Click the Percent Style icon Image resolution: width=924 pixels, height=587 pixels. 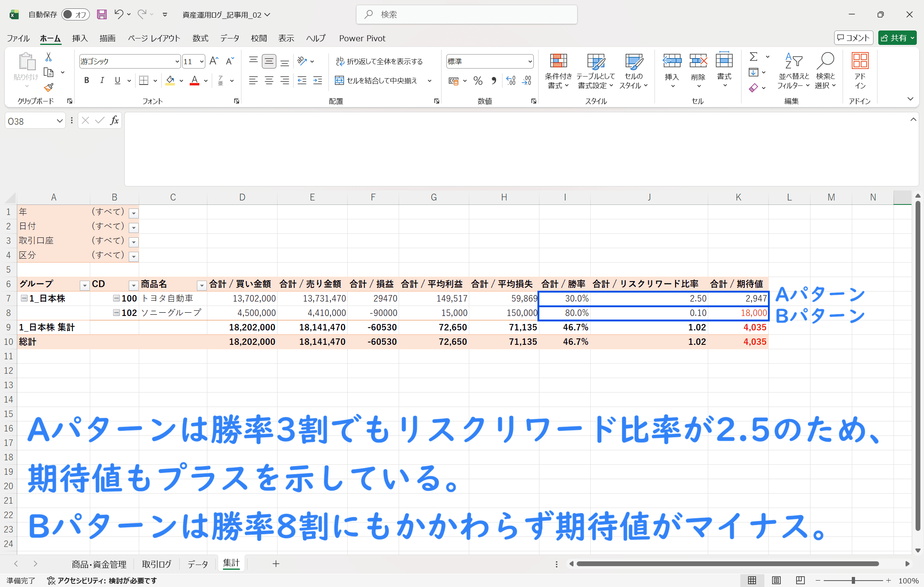coord(478,81)
